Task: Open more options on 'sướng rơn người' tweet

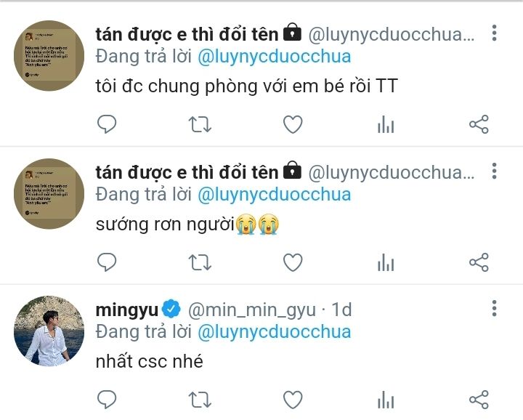Action: 495,171
